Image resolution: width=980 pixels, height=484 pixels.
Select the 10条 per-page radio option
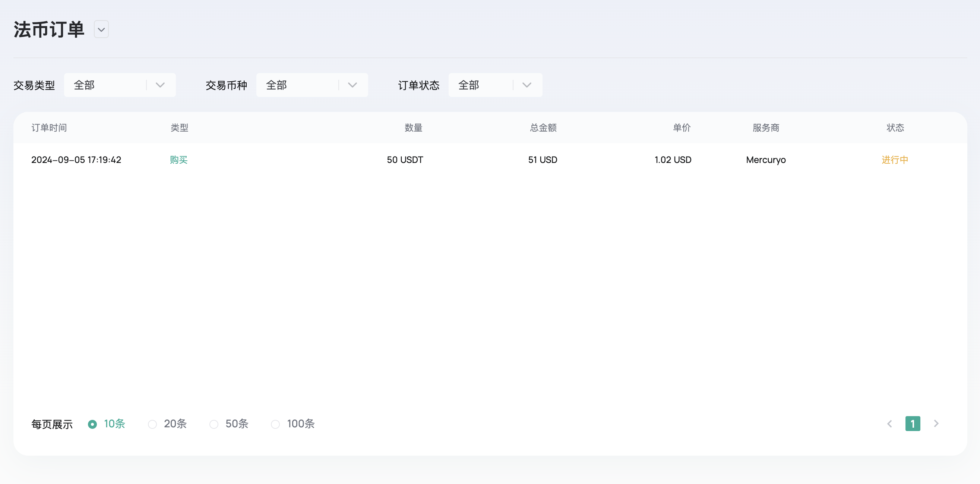click(107, 424)
